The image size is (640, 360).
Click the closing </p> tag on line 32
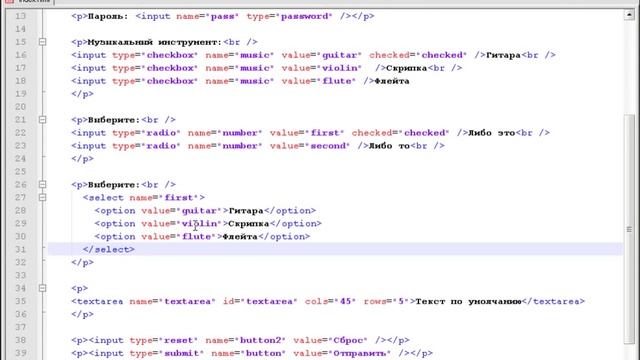click(82, 262)
